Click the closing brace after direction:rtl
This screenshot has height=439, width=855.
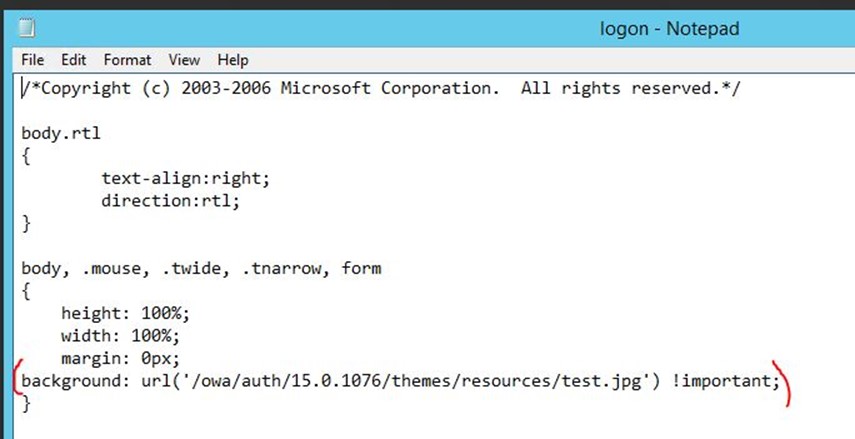(26, 224)
